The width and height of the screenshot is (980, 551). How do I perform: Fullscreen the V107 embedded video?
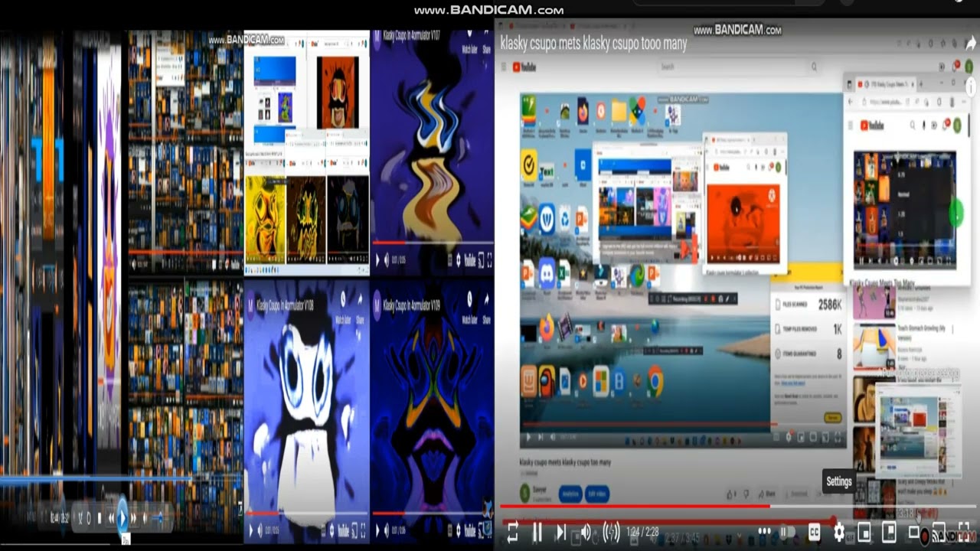pyautogui.click(x=488, y=260)
